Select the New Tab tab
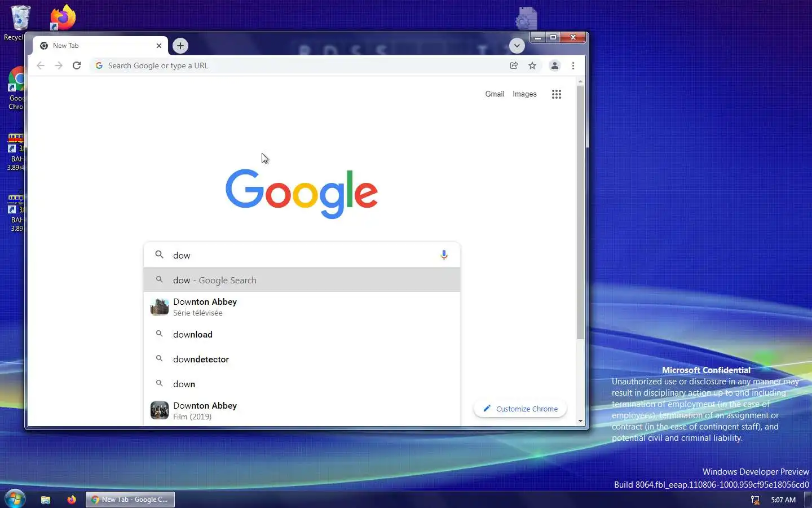The image size is (812, 508). click(x=100, y=46)
